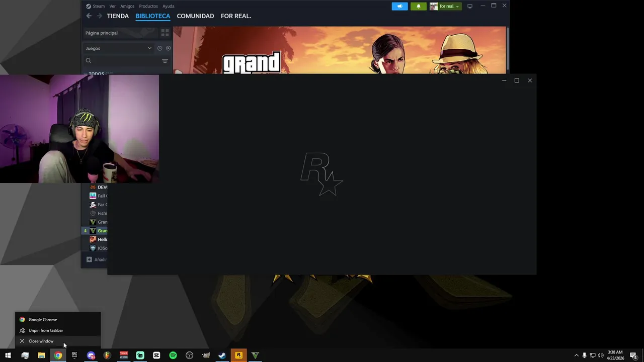Open advanced filter options in Steam library
The width and height of the screenshot is (644, 362).
pyautogui.click(x=165, y=61)
